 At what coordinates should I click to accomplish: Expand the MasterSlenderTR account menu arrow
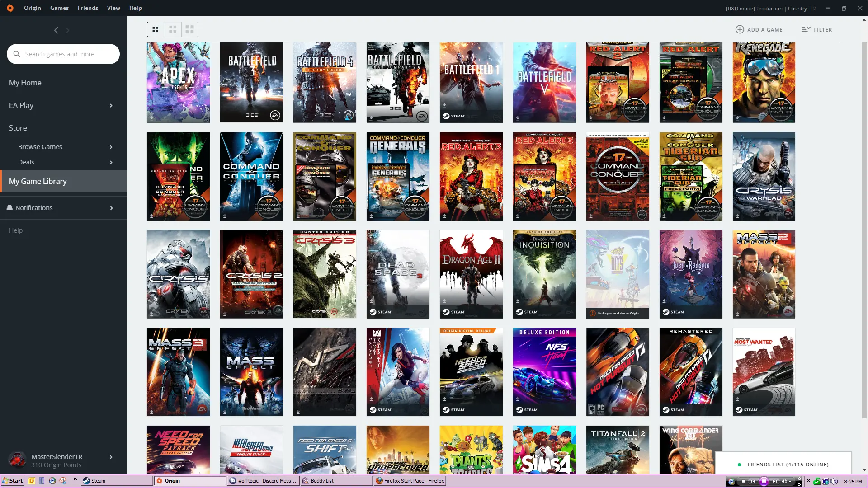pyautogui.click(x=111, y=457)
